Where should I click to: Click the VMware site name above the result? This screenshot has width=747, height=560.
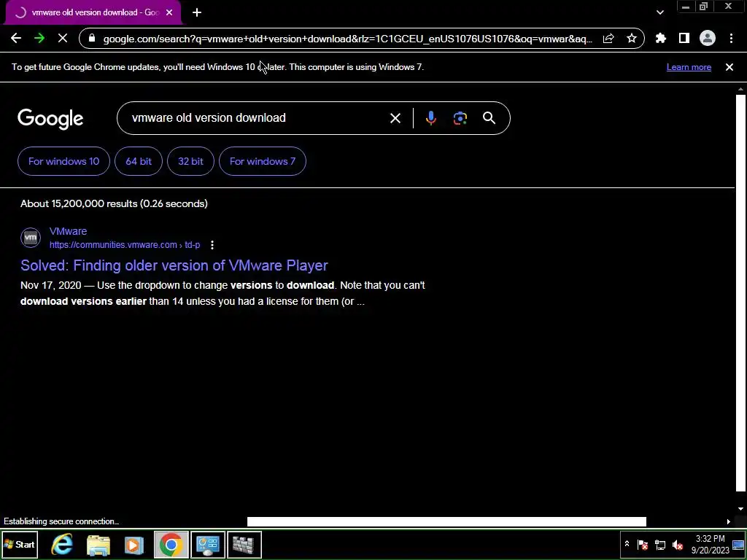68,231
